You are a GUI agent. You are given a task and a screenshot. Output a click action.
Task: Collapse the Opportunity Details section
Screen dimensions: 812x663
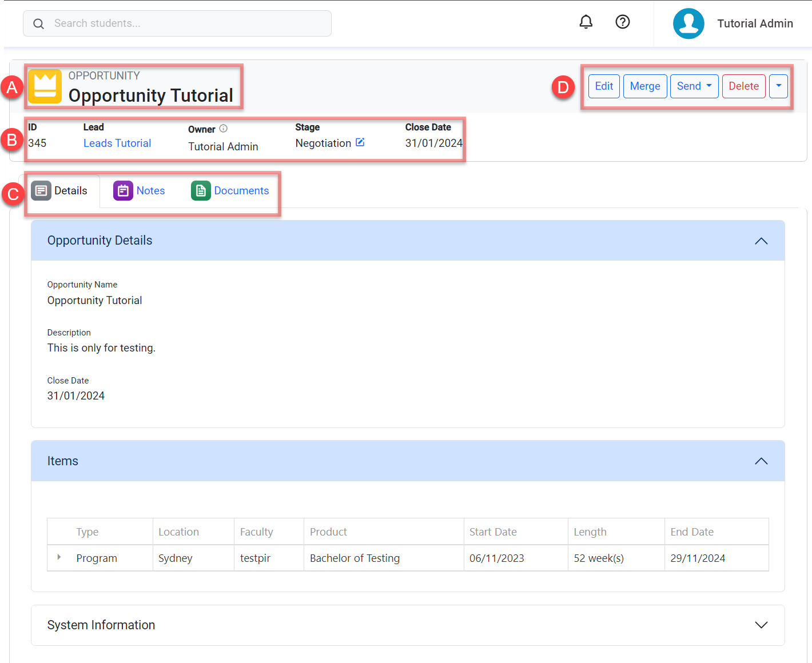click(761, 241)
